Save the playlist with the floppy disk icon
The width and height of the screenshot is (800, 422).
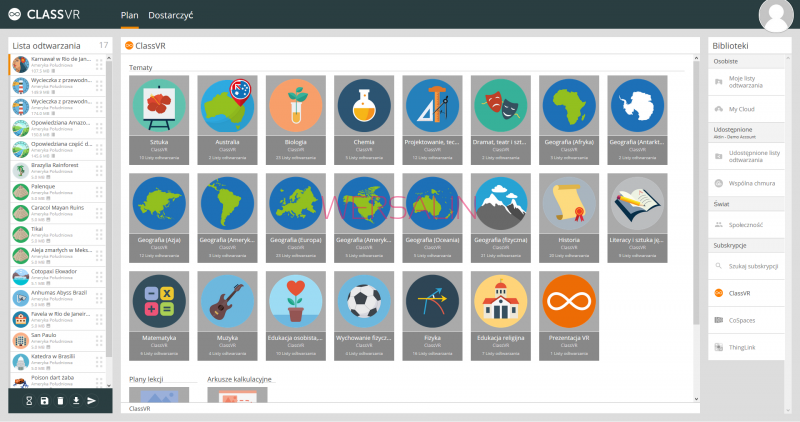[x=44, y=400]
